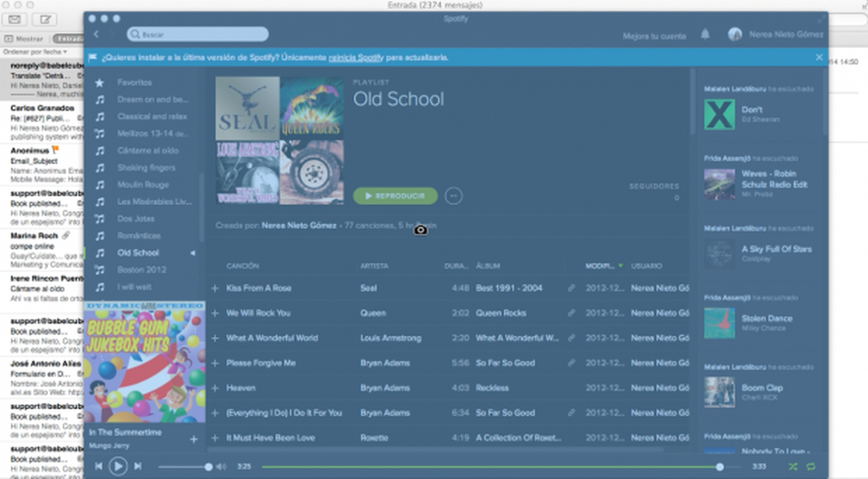Open Ordenar por fecha dropdown in Mail

[35, 52]
